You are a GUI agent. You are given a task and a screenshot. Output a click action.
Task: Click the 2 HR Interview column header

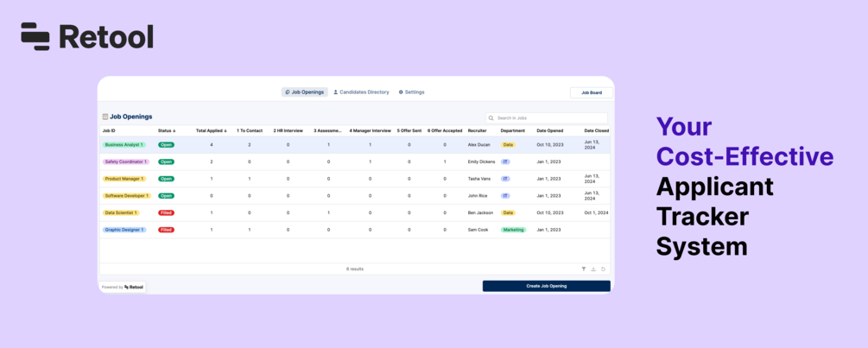coord(288,131)
